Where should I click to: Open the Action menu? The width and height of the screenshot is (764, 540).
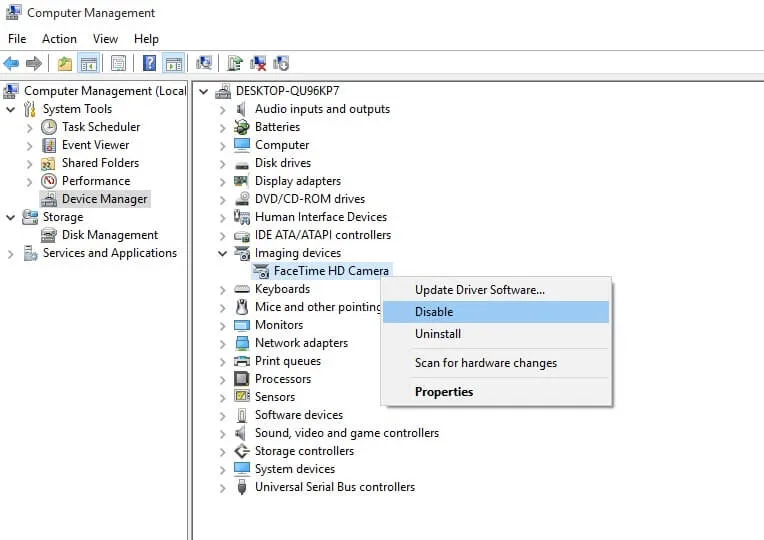(59, 39)
